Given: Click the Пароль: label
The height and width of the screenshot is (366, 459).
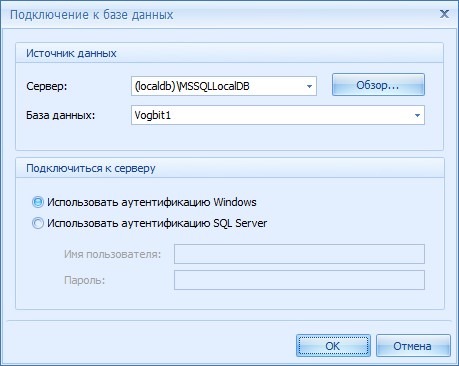Looking at the screenshot, I should 85,280.
